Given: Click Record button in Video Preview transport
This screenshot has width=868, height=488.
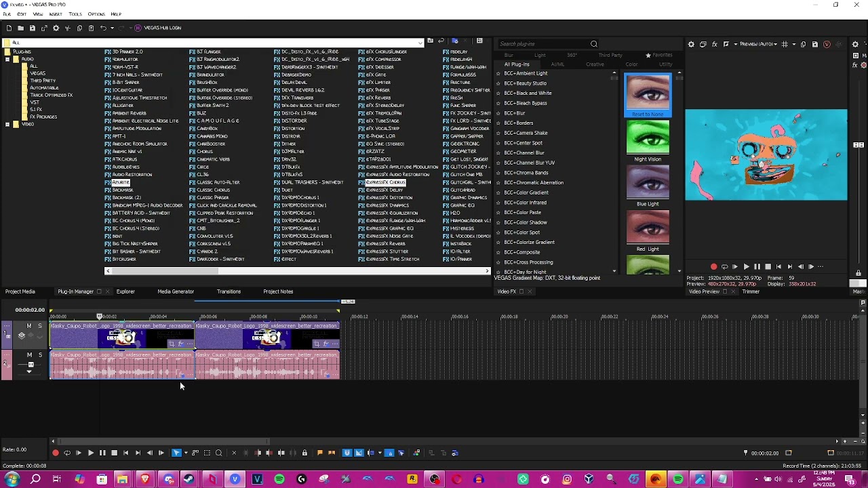Looking at the screenshot, I should tap(713, 267).
